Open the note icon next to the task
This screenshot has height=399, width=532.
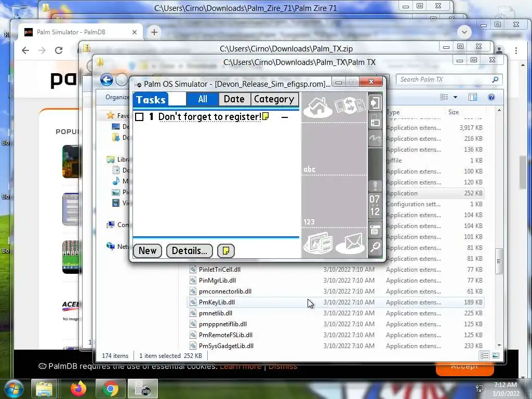[x=265, y=116]
